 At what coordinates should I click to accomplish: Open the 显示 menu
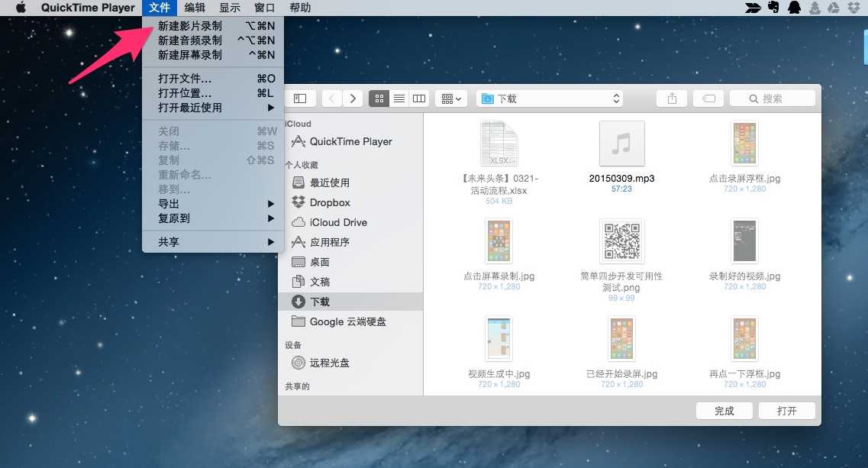coord(230,8)
